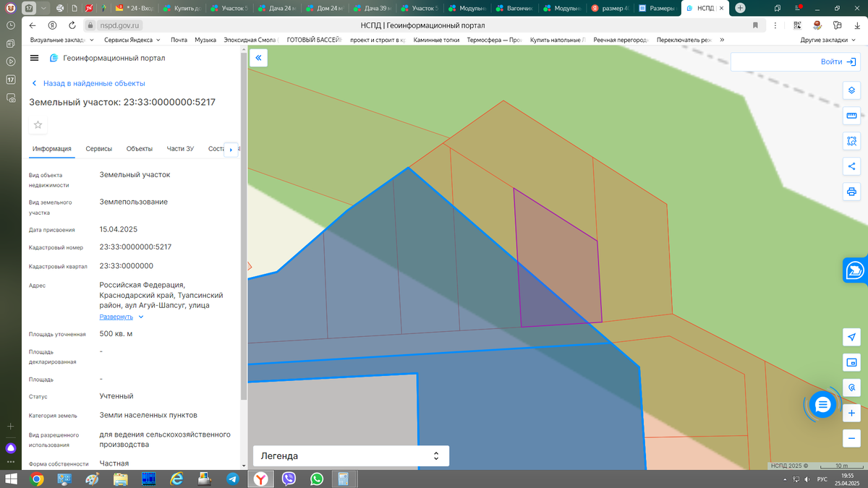The width and height of the screenshot is (868, 488).
Task: Toggle the overview minimap icon
Action: tap(851, 362)
